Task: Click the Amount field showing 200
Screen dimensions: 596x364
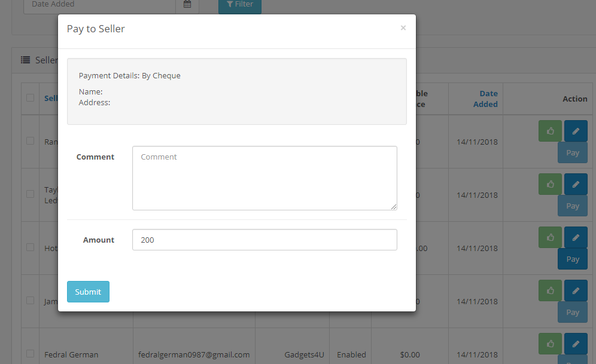Action: [264, 240]
